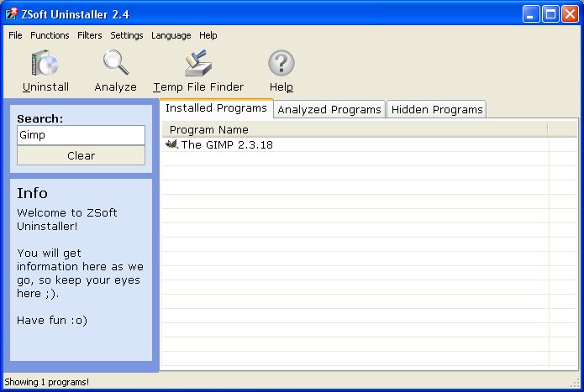Screen dimensions: 584x392
Task: Click the 'Showing 1 programs!' status text
Action: (46, 382)
